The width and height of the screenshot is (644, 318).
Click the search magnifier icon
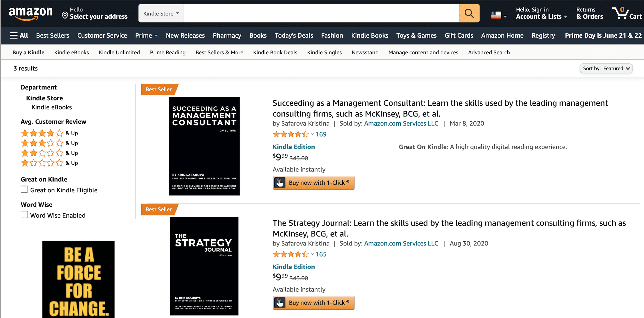(x=469, y=13)
